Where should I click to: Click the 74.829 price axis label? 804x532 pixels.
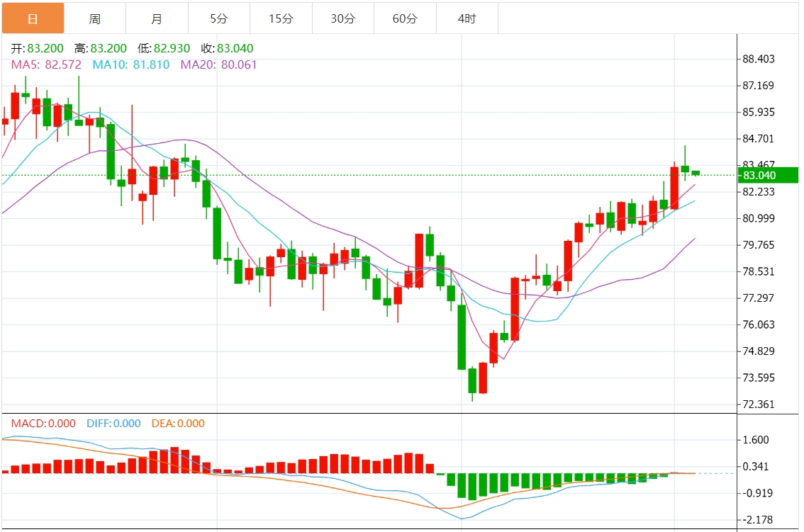pos(759,351)
